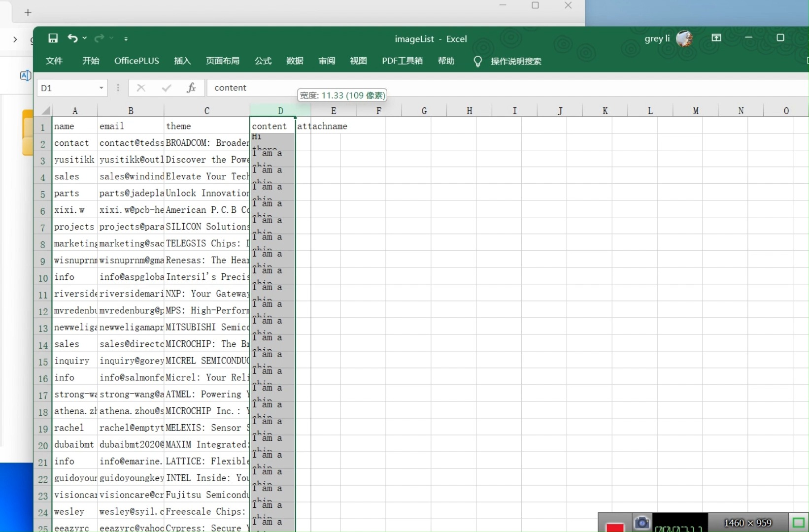Click the camera screenshot icon in recorder
Image resolution: width=809 pixels, height=532 pixels.
pyautogui.click(x=642, y=523)
